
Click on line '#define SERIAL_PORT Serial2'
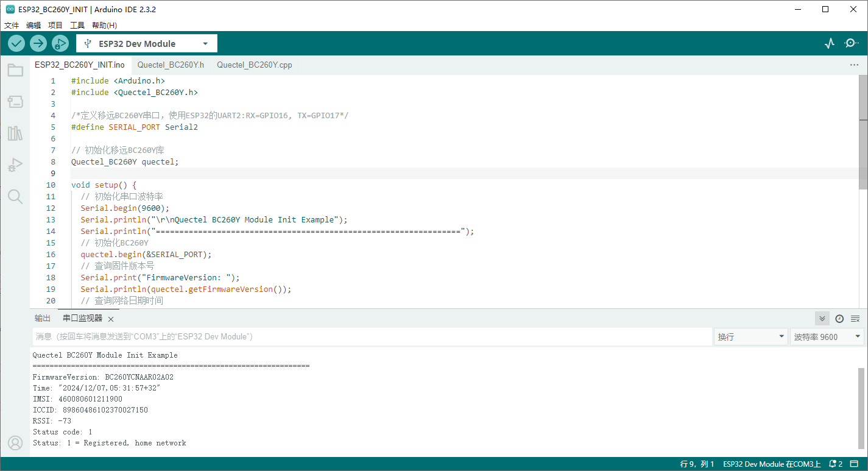point(135,127)
